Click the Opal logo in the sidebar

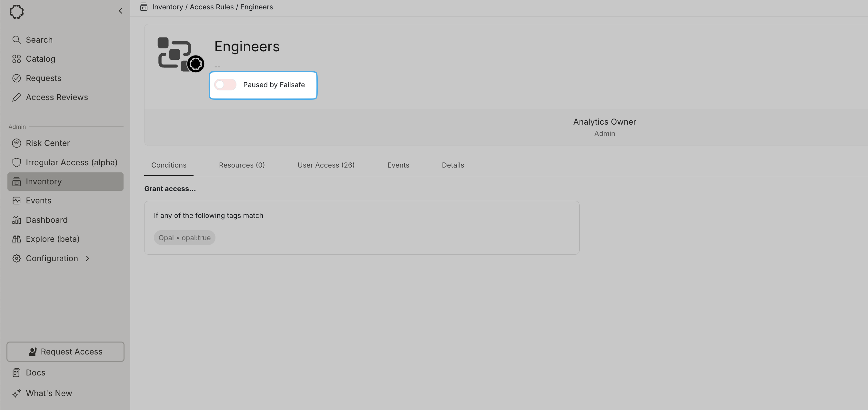click(16, 12)
